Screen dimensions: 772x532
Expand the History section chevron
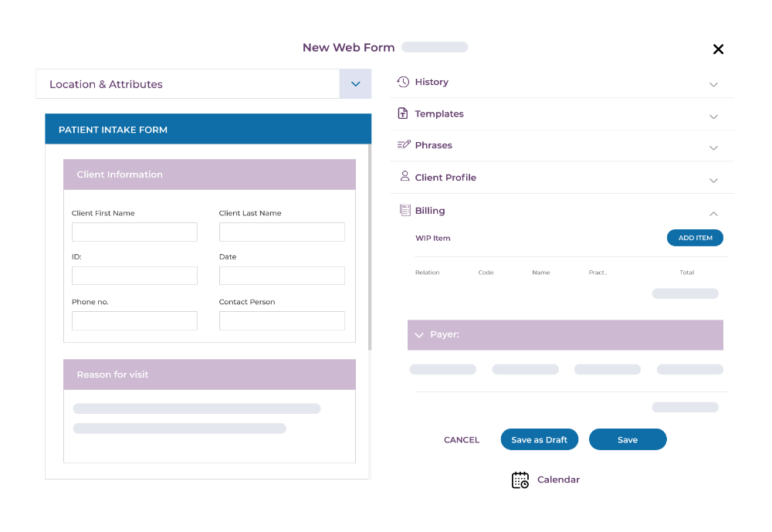[x=713, y=85]
